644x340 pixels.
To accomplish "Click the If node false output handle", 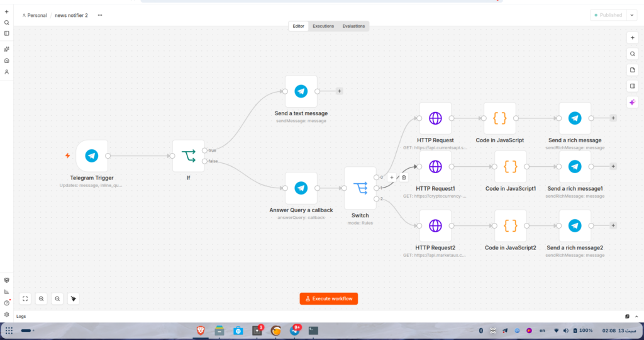I will point(204,161).
